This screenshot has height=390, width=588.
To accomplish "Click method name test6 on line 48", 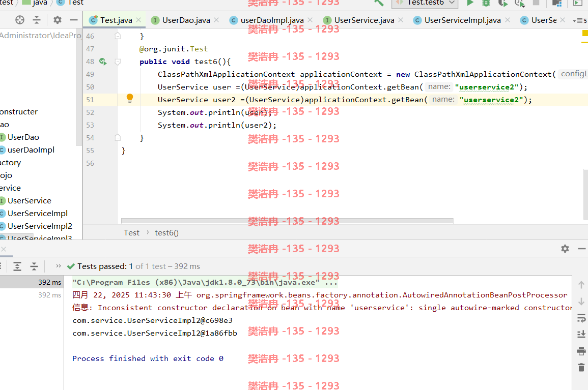I will (206, 62).
